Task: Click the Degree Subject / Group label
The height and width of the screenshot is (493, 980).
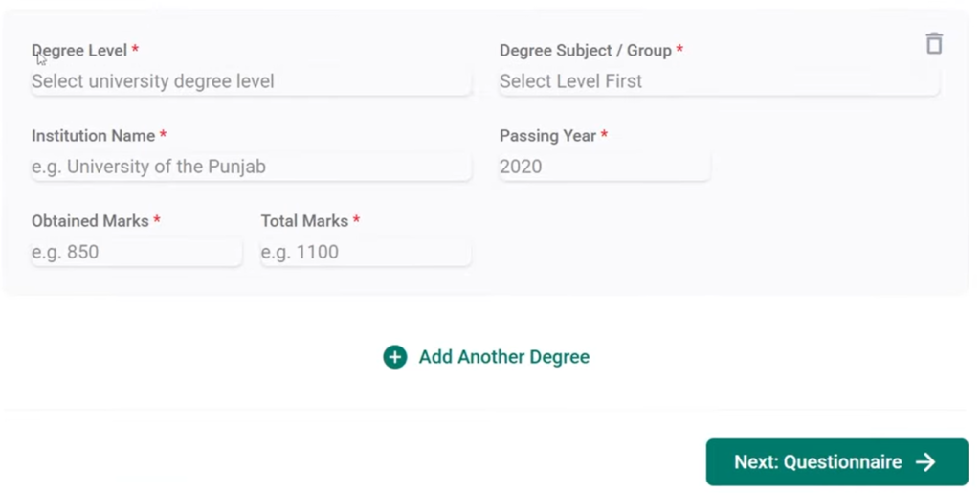Action: coord(585,50)
